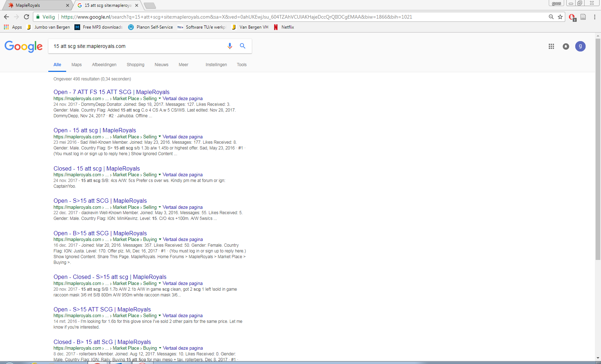Open the Software TU/e werkplek bookmark
This screenshot has width=601, height=364.
202,27
